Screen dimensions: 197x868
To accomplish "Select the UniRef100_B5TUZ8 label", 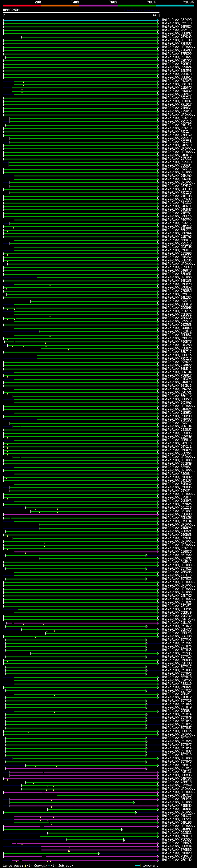I will [177, 569].
